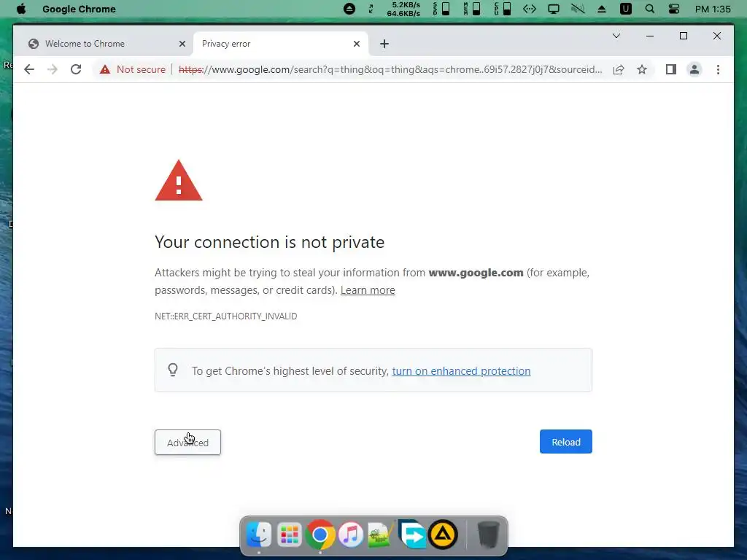Screen dimensions: 747x560
Task: Share this page via the share icon
Action: click(619, 69)
